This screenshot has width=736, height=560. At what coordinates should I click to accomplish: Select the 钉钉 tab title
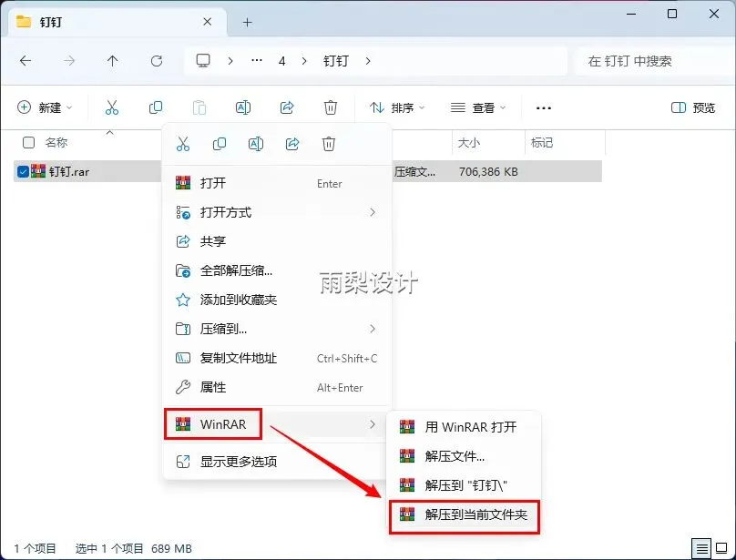tap(51, 22)
